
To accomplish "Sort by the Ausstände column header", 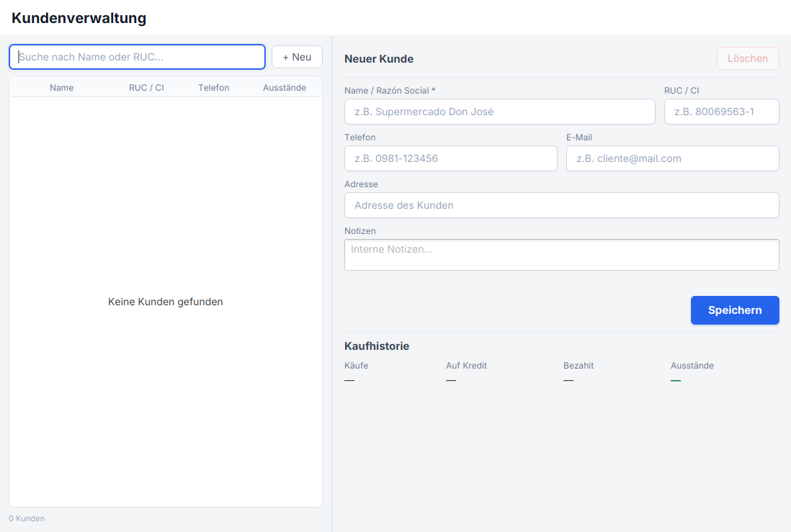I will (285, 88).
